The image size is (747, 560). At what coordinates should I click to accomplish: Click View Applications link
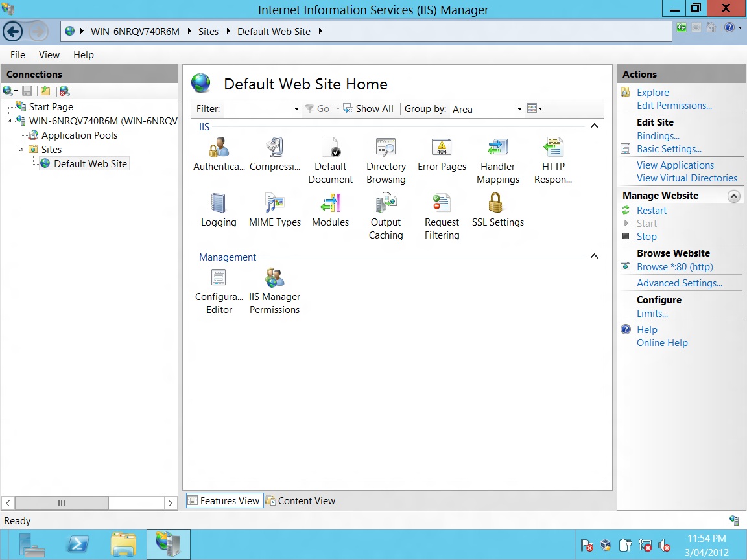[675, 165]
